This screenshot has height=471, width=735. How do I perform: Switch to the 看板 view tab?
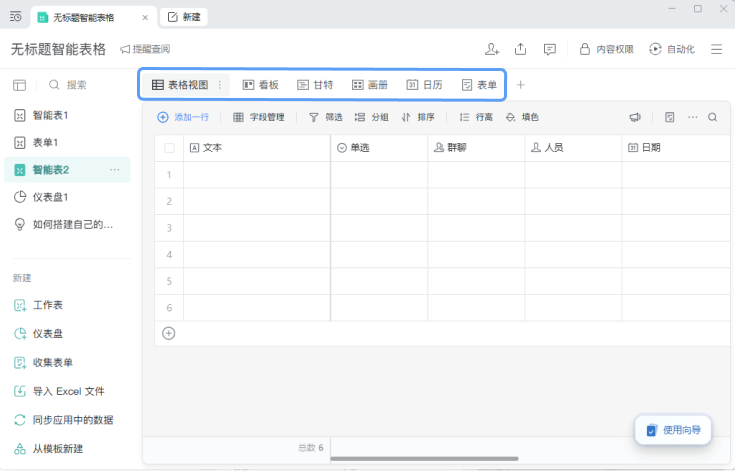click(261, 85)
